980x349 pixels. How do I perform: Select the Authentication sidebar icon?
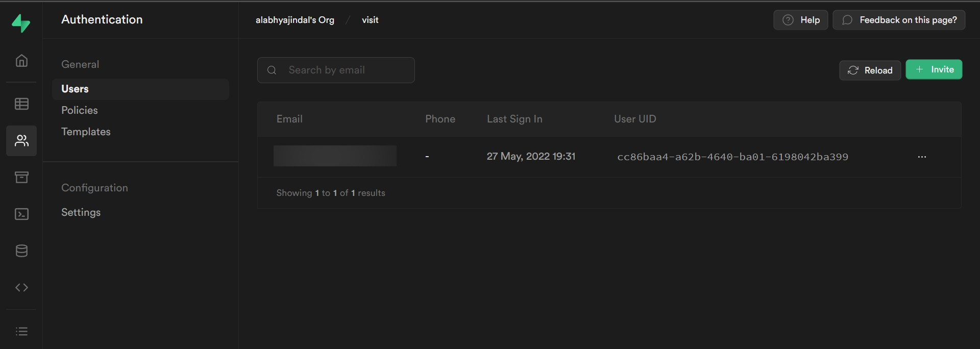point(21,141)
